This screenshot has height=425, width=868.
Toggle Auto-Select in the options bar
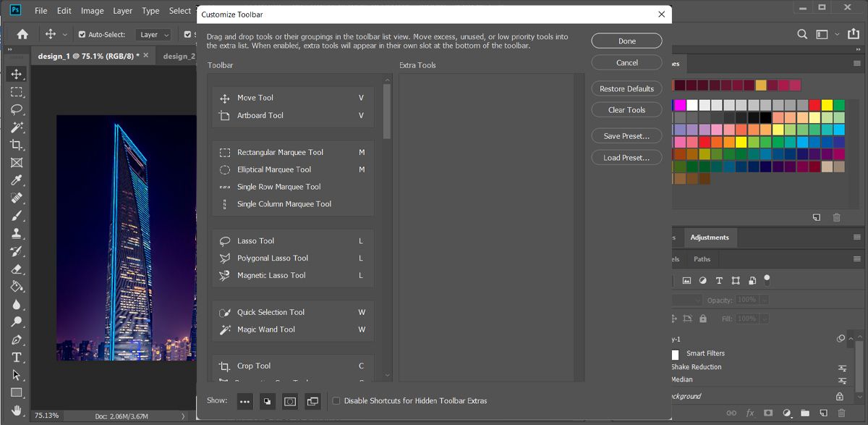tap(82, 34)
